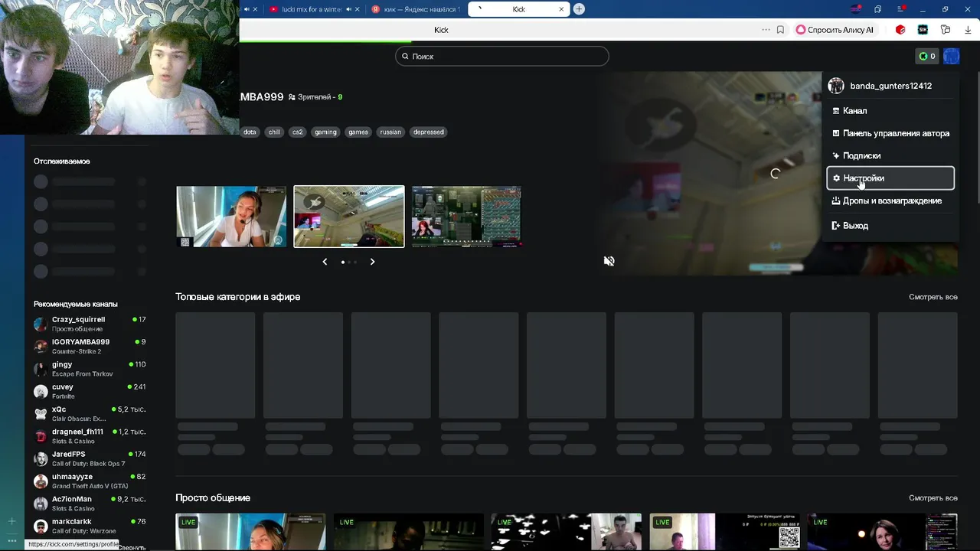Close the Kick browser tab
The width and height of the screenshot is (980, 551).
pyautogui.click(x=561, y=9)
